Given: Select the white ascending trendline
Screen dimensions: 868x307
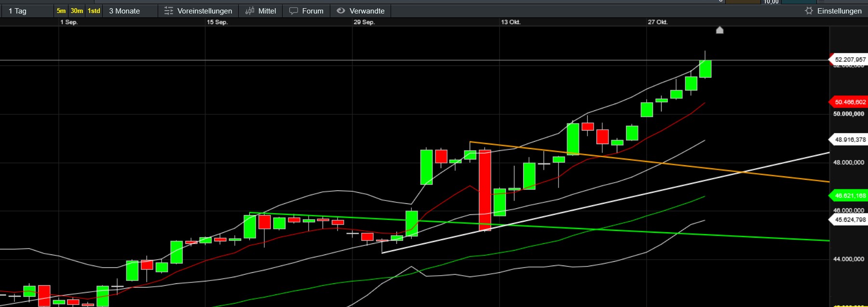Looking at the screenshot, I should click(x=796, y=160).
